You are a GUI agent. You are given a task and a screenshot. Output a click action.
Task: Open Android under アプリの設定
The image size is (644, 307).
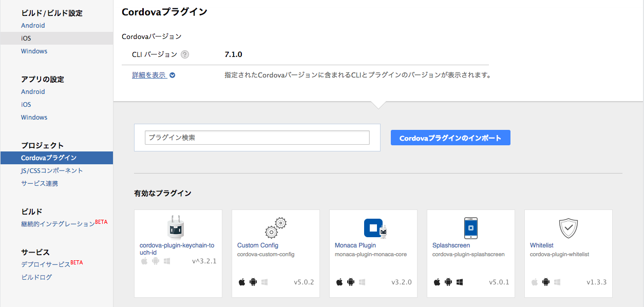coord(33,91)
